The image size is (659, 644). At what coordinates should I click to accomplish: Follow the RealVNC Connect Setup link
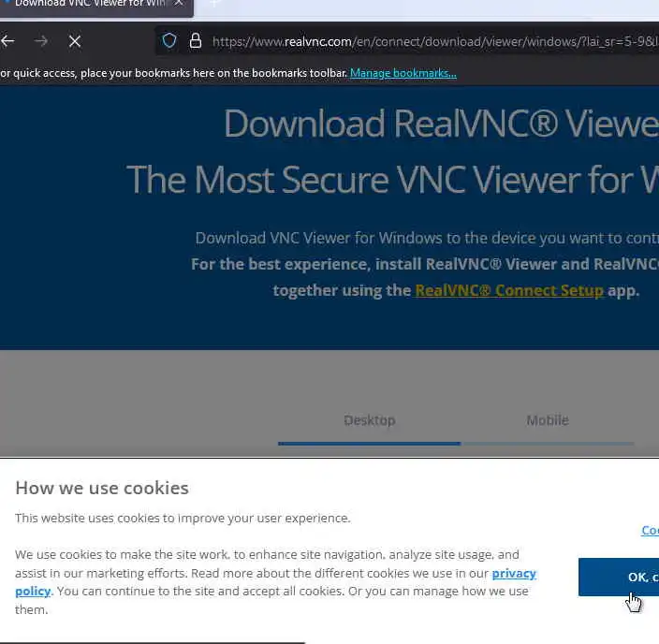tap(509, 290)
